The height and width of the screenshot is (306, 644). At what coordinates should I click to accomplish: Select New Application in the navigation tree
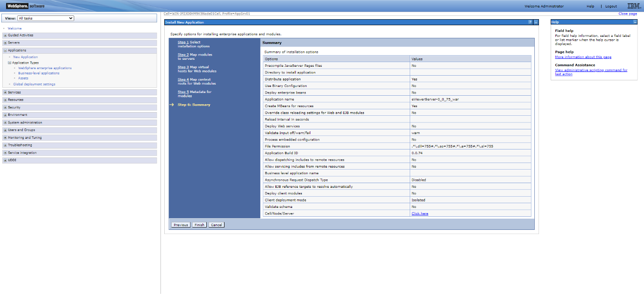click(25, 57)
